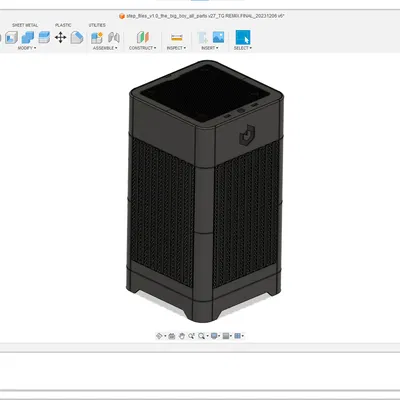The image size is (400, 400).
Task: Create a New Component from Assemble icon
Action: click(97, 37)
